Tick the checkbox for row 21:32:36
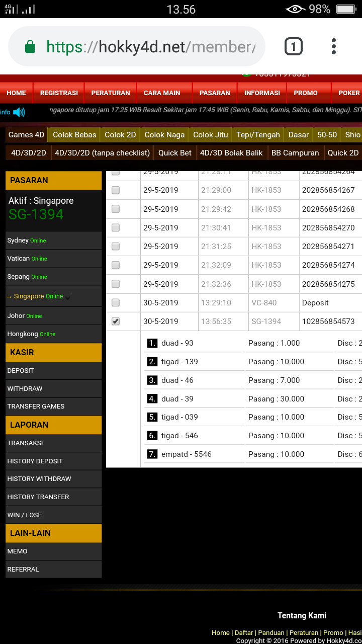This screenshot has height=644, width=362. click(x=116, y=284)
